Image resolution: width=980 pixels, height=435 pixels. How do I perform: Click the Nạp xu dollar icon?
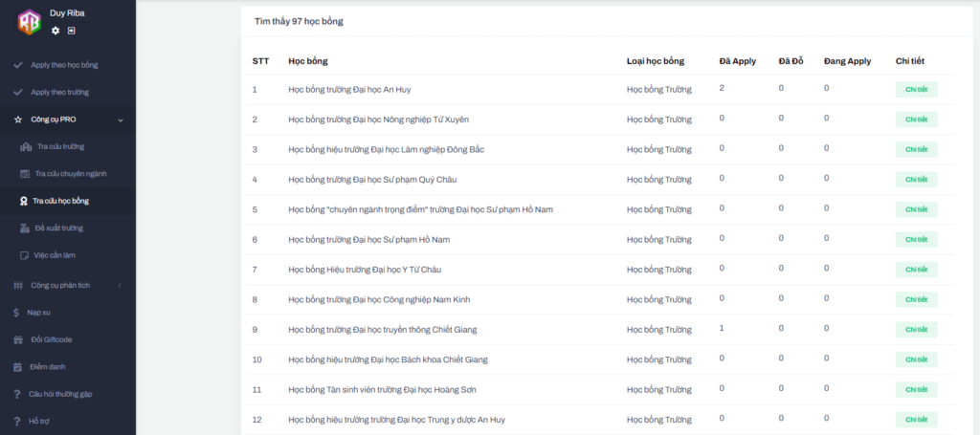click(x=17, y=313)
